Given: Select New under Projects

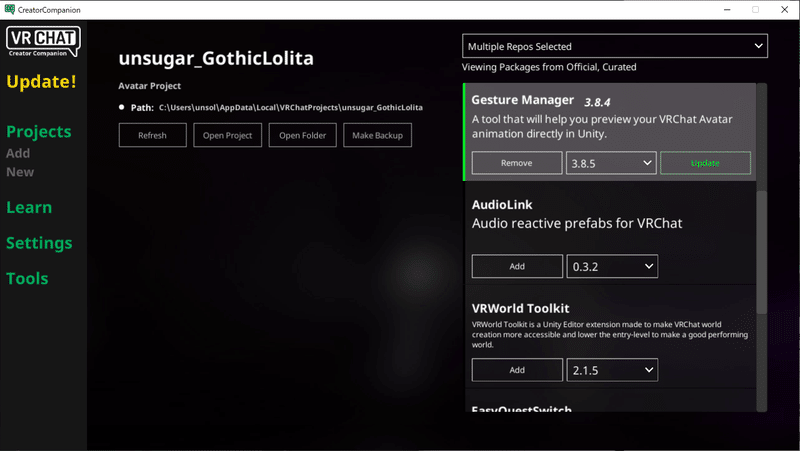Looking at the screenshot, I should coord(20,172).
